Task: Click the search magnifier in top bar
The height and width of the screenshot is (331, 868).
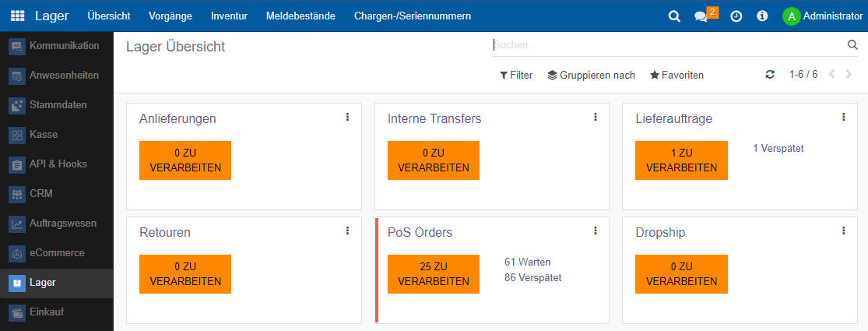Action: [x=674, y=16]
